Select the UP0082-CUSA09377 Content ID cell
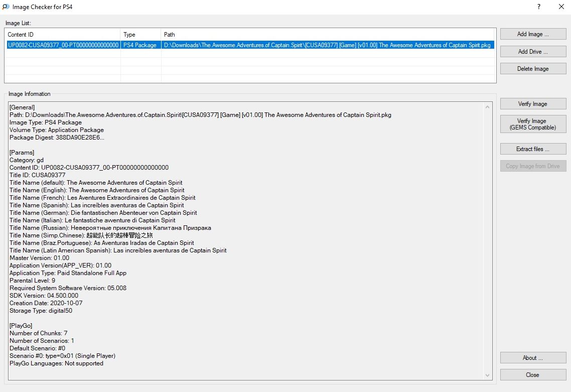This screenshot has width=571, height=392. pyautogui.click(x=63, y=45)
